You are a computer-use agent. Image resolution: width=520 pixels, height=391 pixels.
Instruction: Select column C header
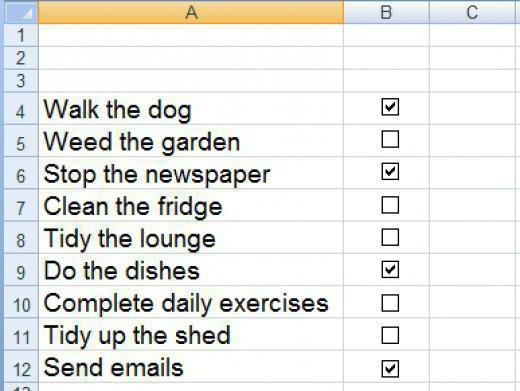[x=472, y=12]
